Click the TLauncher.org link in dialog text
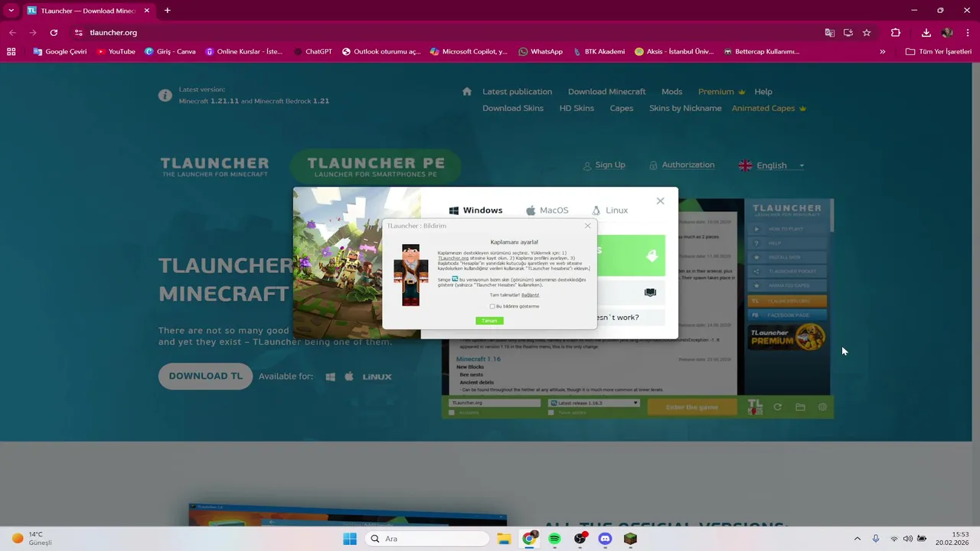This screenshot has width=980, height=551. click(453, 259)
